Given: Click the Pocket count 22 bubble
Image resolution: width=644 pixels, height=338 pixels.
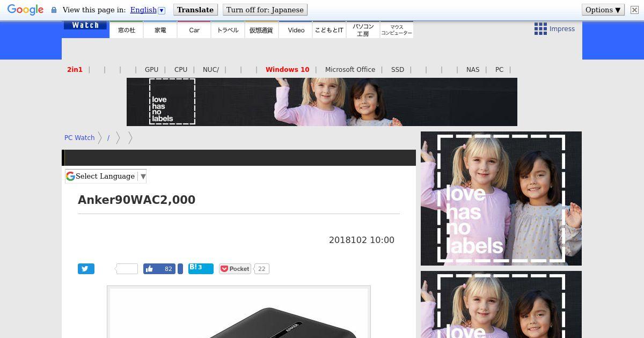Looking at the screenshot, I should click(261, 269).
